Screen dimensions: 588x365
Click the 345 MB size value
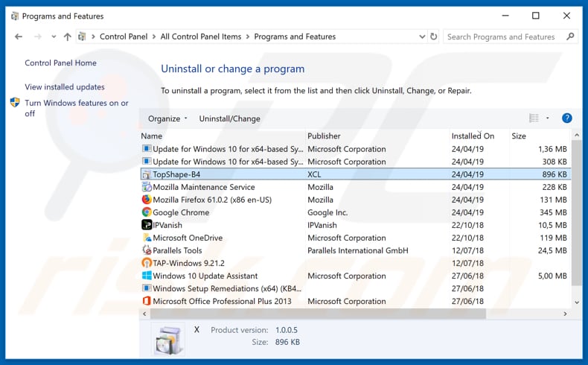(x=553, y=212)
